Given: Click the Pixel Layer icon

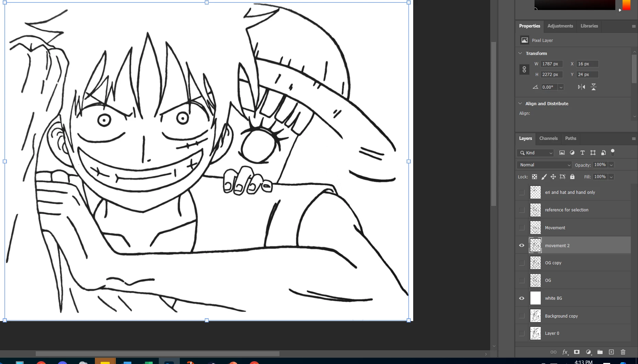Looking at the screenshot, I should (x=525, y=40).
